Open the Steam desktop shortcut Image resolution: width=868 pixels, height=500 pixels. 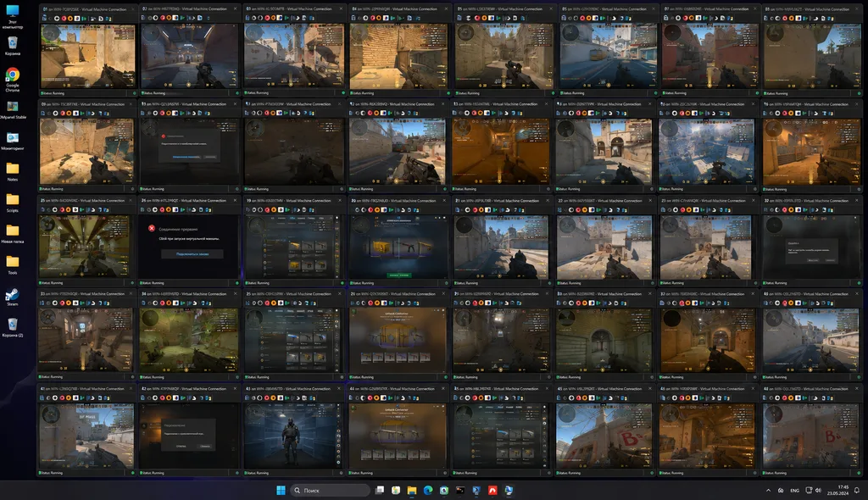click(x=12, y=297)
